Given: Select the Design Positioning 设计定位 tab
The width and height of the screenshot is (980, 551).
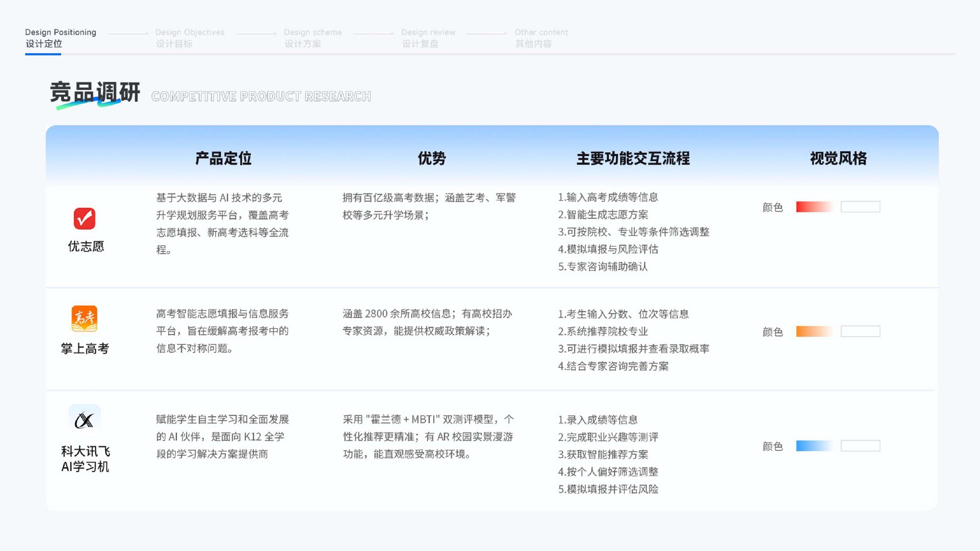Looking at the screenshot, I should pyautogui.click(x=60, y=38).
